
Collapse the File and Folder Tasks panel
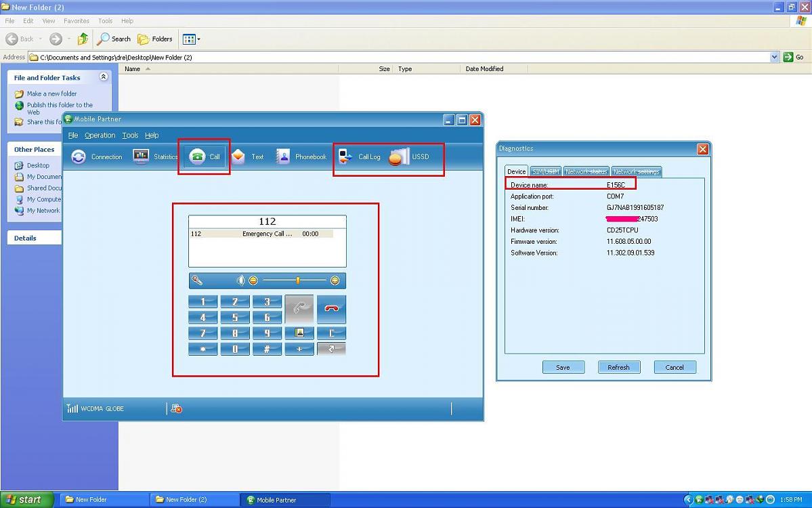[104, 77]
